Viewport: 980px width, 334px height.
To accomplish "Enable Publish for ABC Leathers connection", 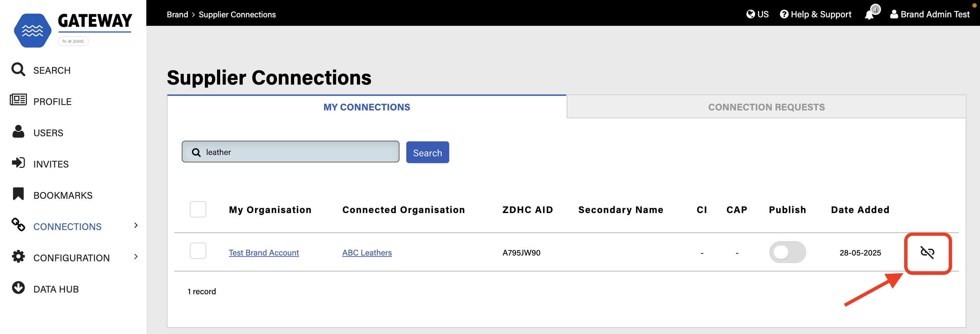I will (x=787, y=252).
